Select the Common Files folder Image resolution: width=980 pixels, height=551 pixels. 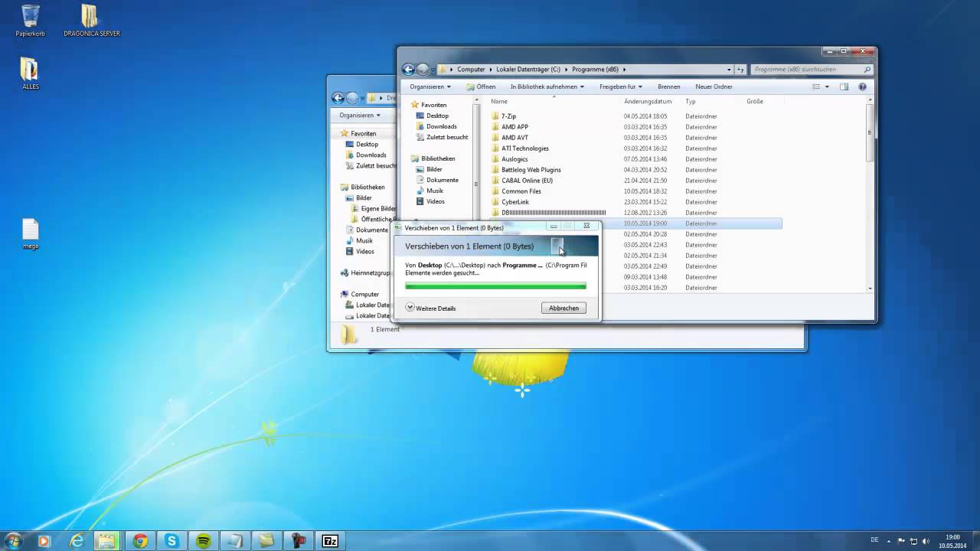521,191
